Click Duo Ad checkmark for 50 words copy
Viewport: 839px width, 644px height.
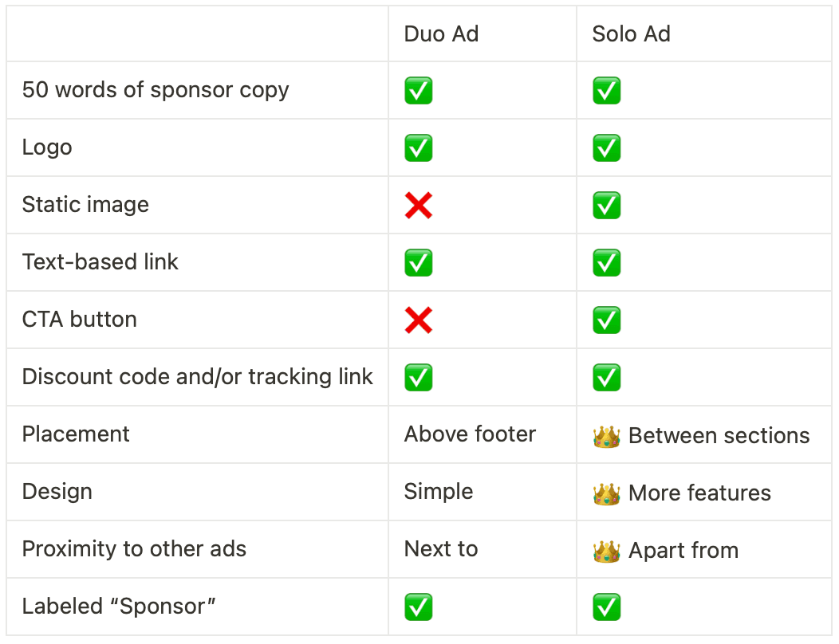418,91
